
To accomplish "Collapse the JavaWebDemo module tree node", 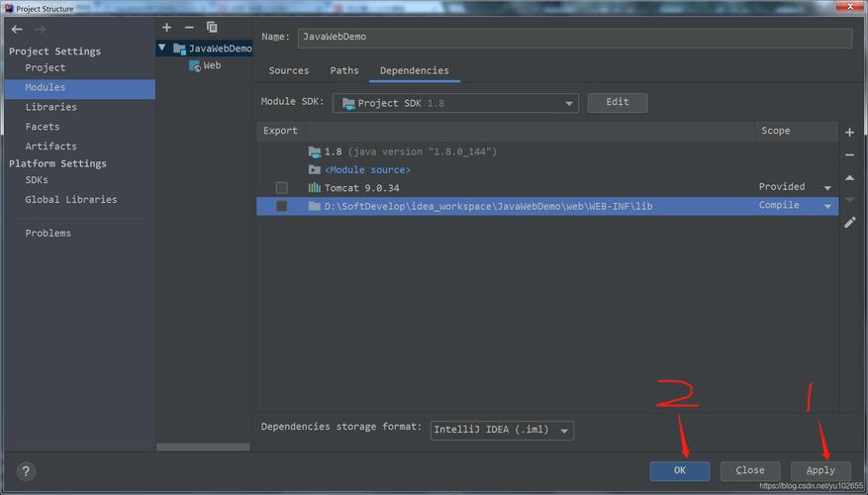I will (x=162, y=49).
